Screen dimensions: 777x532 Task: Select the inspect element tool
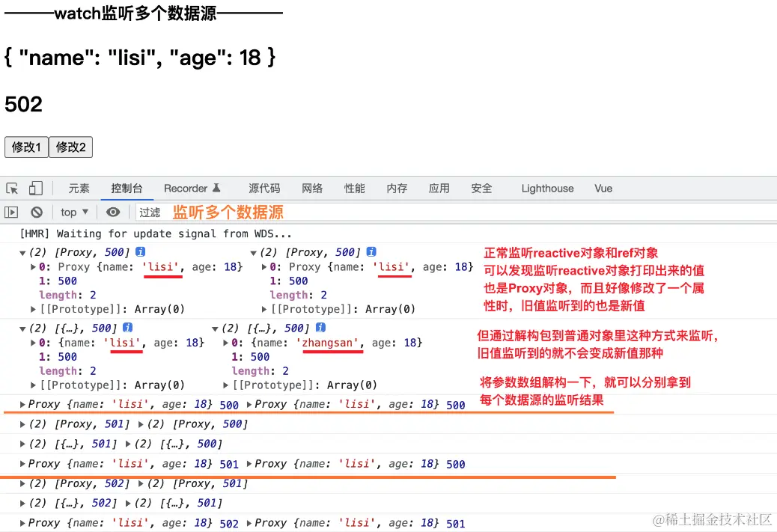click(13, 189)
